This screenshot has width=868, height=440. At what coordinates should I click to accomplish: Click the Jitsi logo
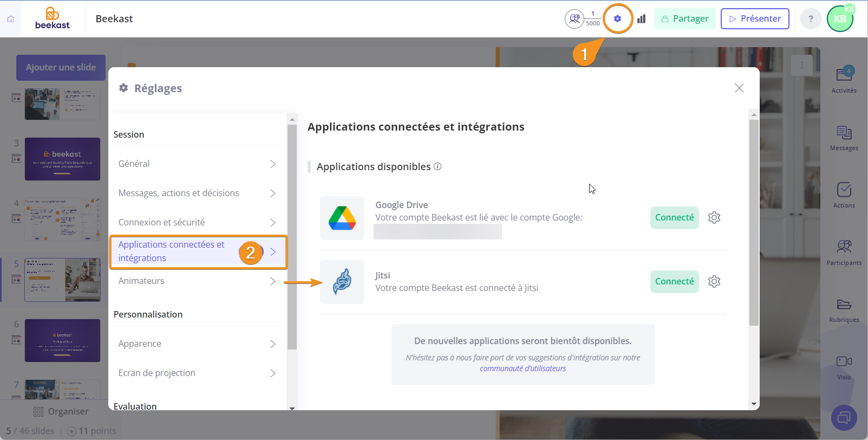pyautogui.click(x=342, y=282)
